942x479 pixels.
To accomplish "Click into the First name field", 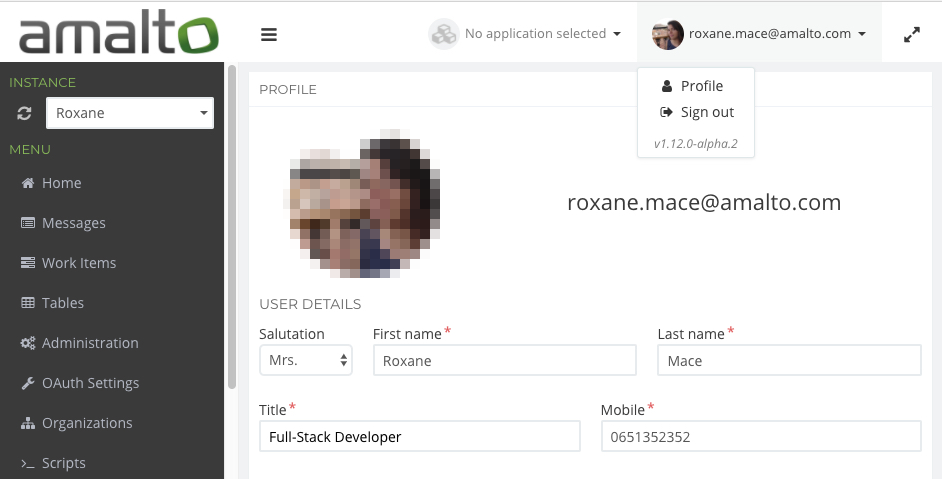I will [x=504, y=360].
